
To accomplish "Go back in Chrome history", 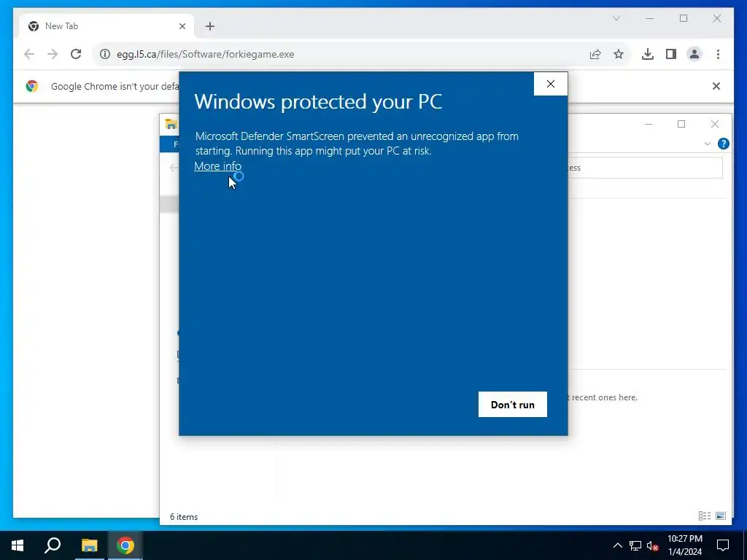I will click(x=29, y=54).
